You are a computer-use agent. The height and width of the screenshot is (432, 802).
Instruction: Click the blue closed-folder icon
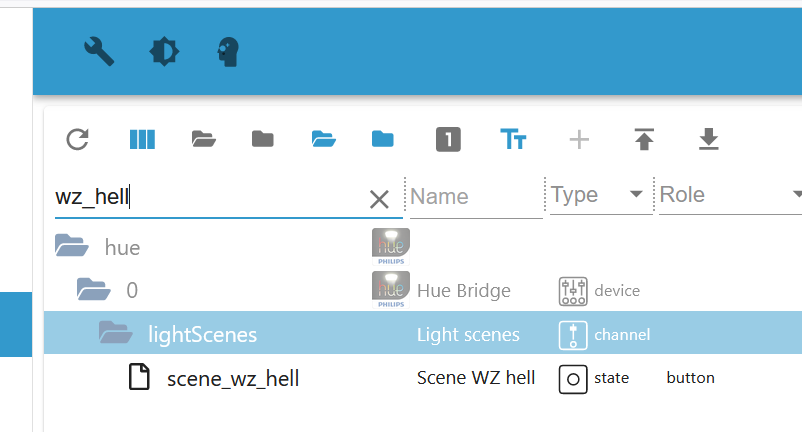click(x=382, y=139)
